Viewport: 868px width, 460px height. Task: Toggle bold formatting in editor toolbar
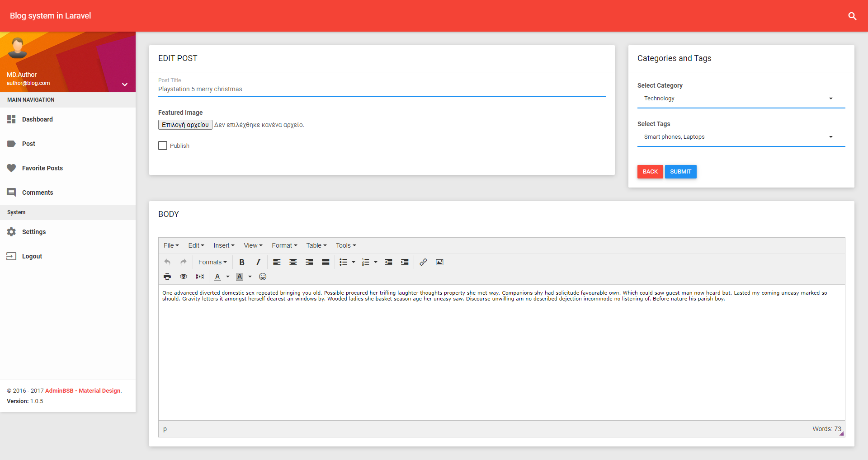click(242, 262)
